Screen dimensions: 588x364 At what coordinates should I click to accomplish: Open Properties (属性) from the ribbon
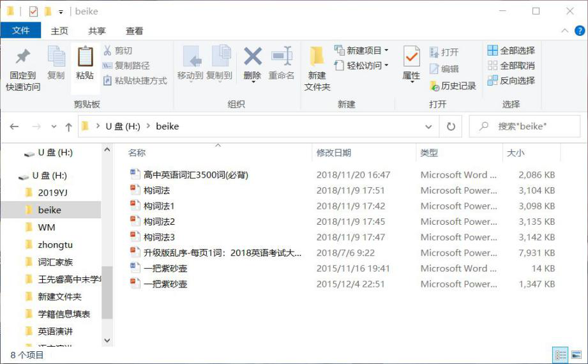pos(411,57)
